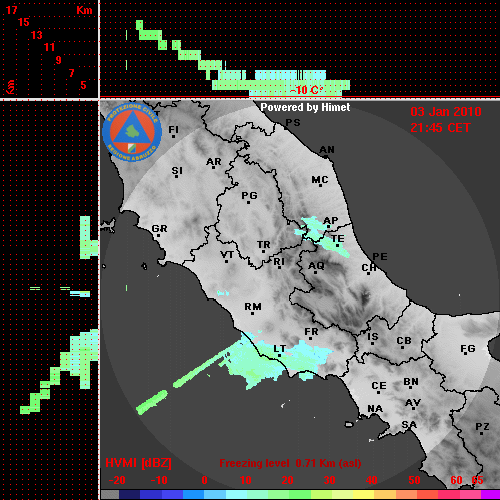
Task: Click the RI city label on the map
Action: pyautogui.click(x=279, y=262)
